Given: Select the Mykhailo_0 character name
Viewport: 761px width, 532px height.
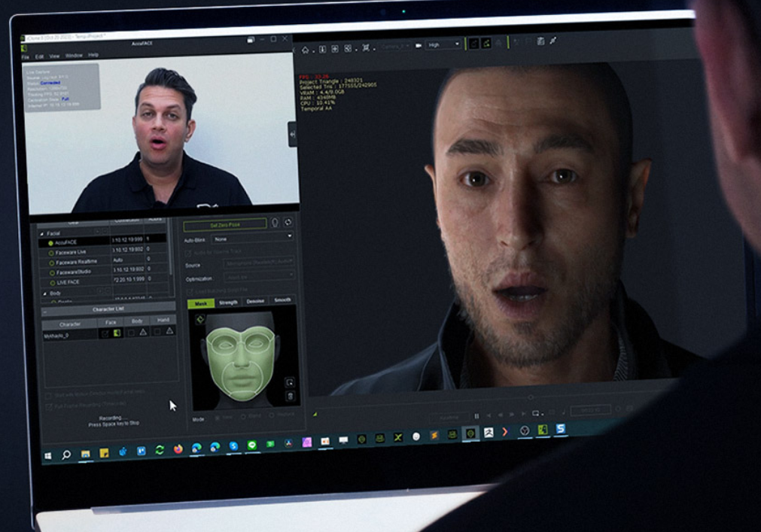Looking at the screenshot, I should [56, 336].
